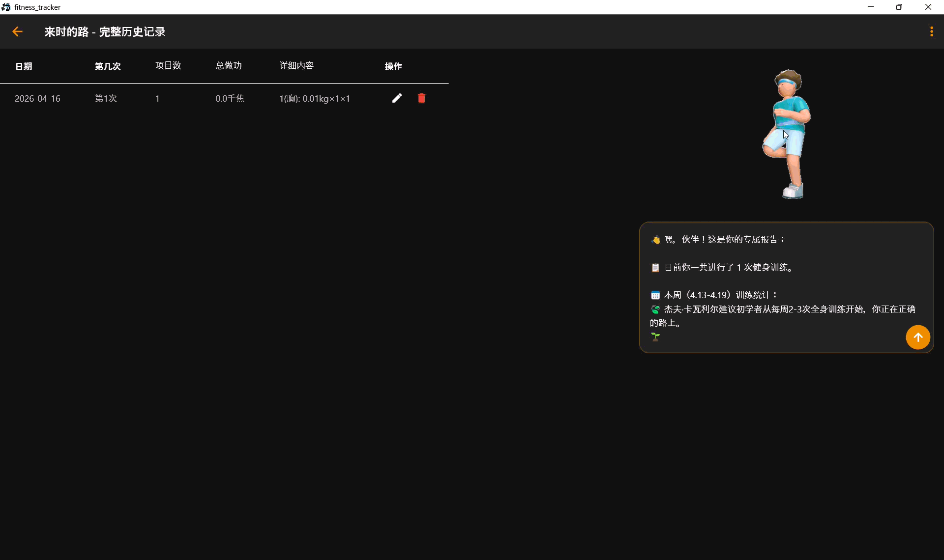Select the date cell 2026-04-16
Screen dimensions: 944x560
tap(37, 99)
